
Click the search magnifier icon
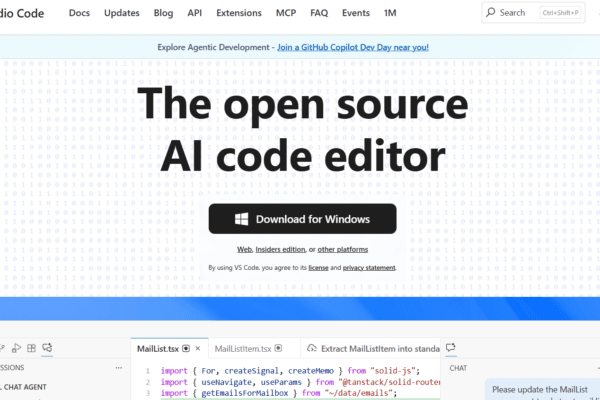(x=491, y=13)
